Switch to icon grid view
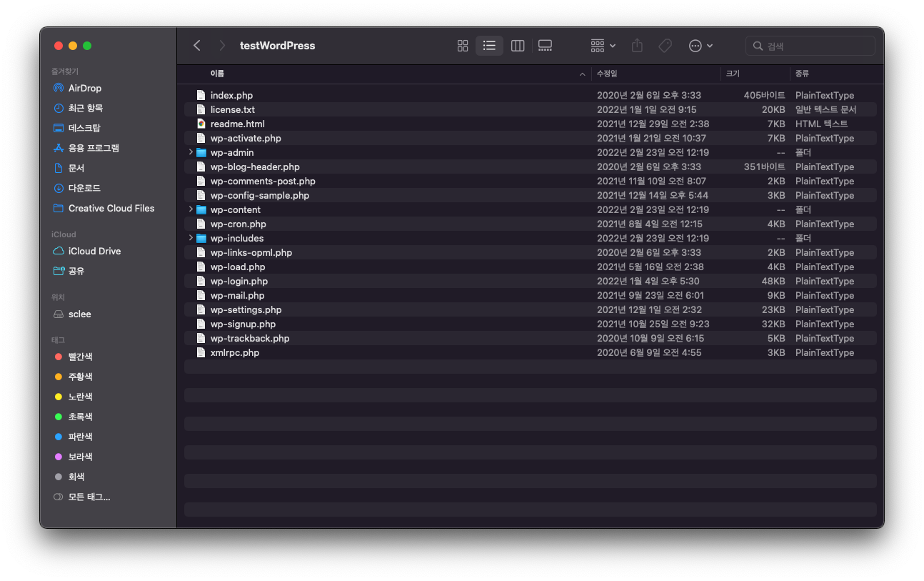 (x=463, y=46)
